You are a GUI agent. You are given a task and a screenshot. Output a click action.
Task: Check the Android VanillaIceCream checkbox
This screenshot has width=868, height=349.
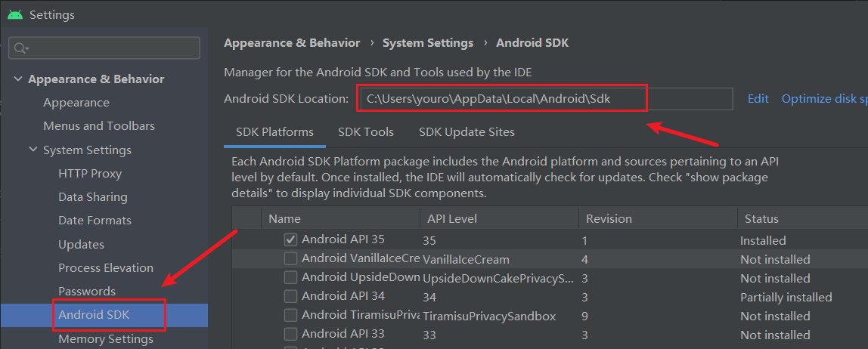pyautogui.click(x=290, y=258)
